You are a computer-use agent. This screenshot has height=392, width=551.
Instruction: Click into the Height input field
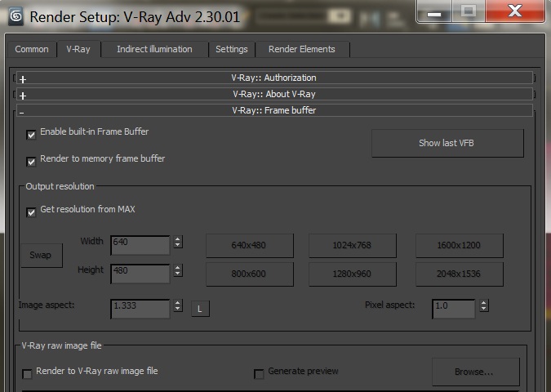pos(140,274)
